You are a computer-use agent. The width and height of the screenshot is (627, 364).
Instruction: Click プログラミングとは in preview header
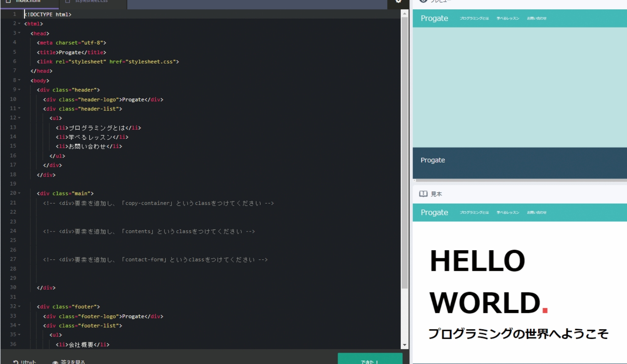click(x=474, y=19)
